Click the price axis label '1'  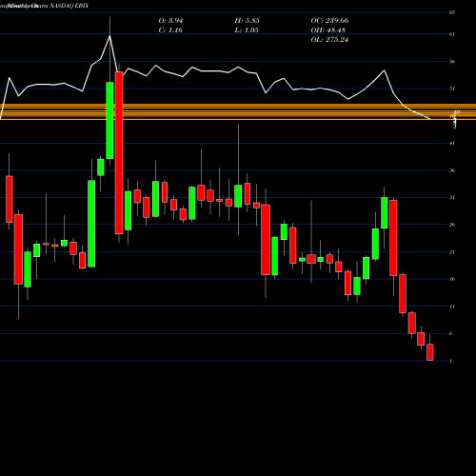coord(451,361)
